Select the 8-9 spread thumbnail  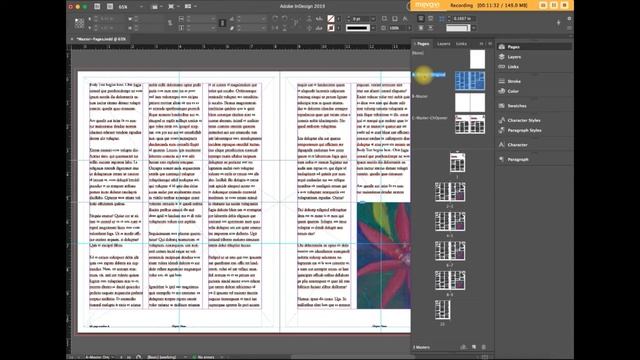point(450,280)
